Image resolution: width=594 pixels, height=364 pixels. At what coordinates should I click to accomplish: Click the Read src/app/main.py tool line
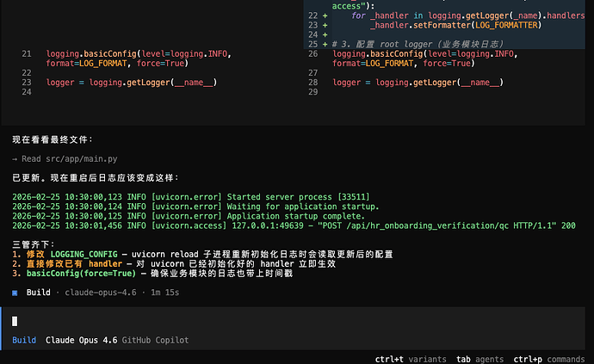pos(65,159)
